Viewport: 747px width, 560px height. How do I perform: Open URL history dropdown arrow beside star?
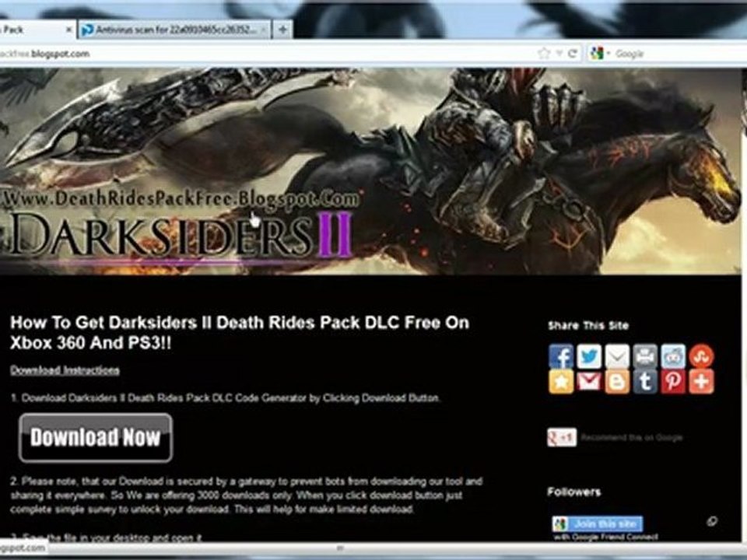pos(559,54)
